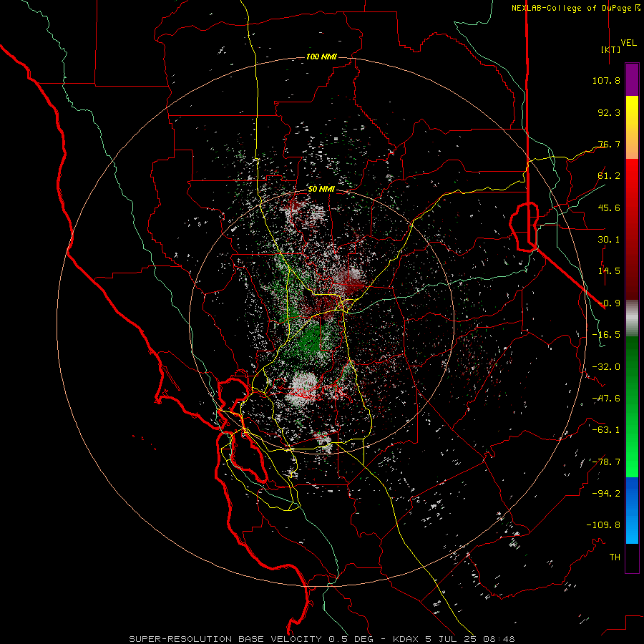
Task: Select the -63.1 legend value
Action: [606, 430]
